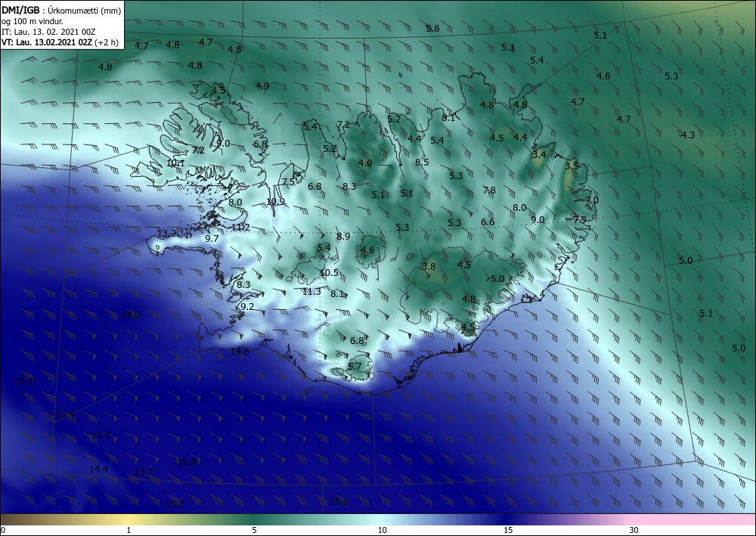
Task: Click the 8.5 value on the map
Action: click(422, 163)
